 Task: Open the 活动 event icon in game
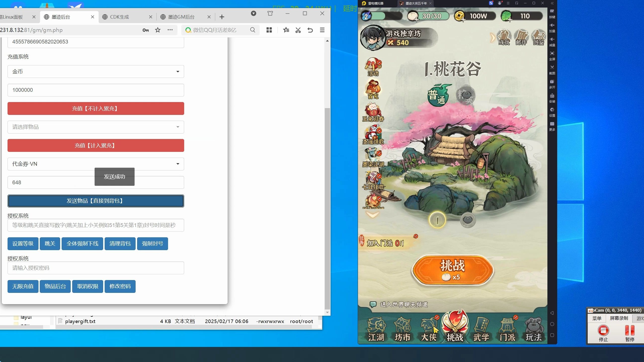click(x=373, y=67)
